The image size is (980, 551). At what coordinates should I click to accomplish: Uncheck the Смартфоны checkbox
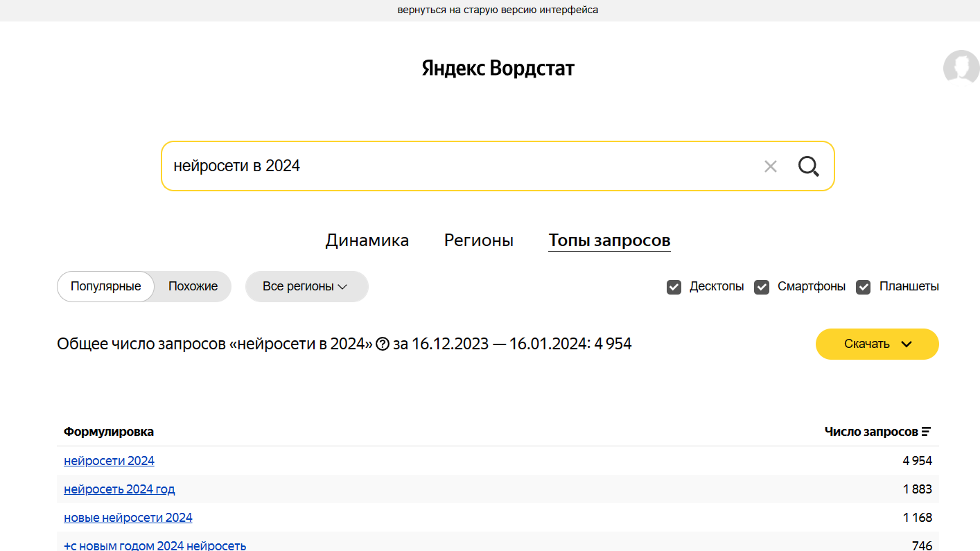point(762,287)
